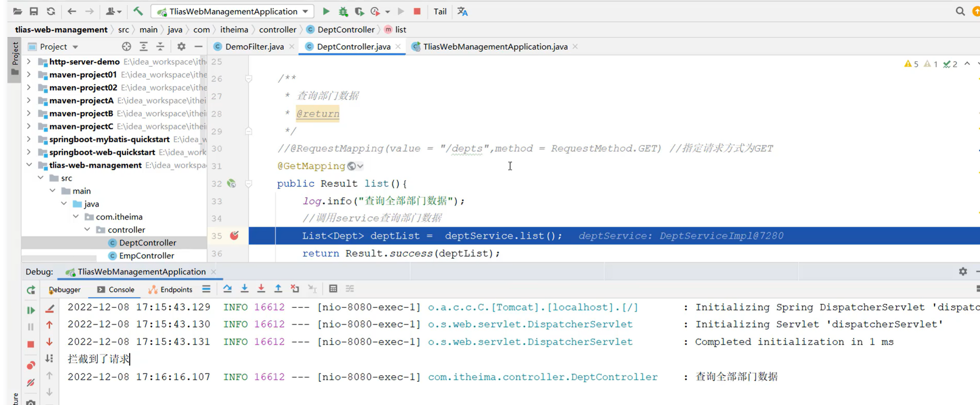Screen dimensions: 980x405
Task: Collapse the Javadoc comment fold arrow at line 26
Action: pyautogui.click(x=248, y=78)
